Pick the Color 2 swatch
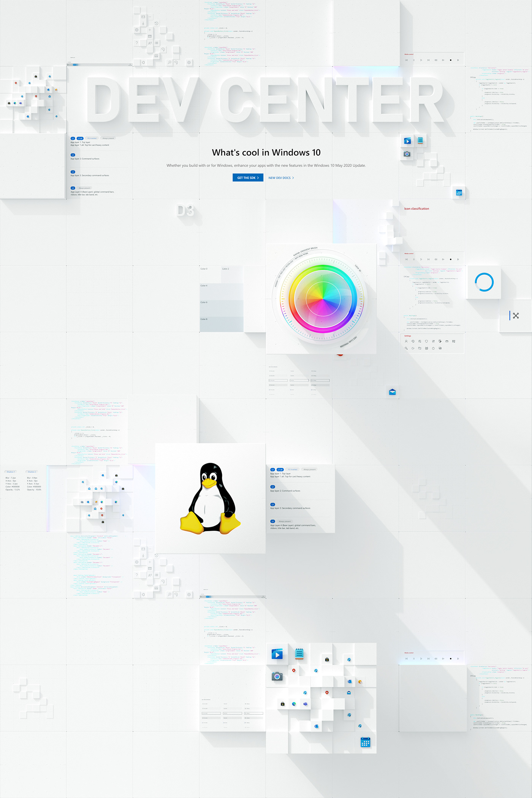Viewport: 532px width, 798px height. pos(232,274)
